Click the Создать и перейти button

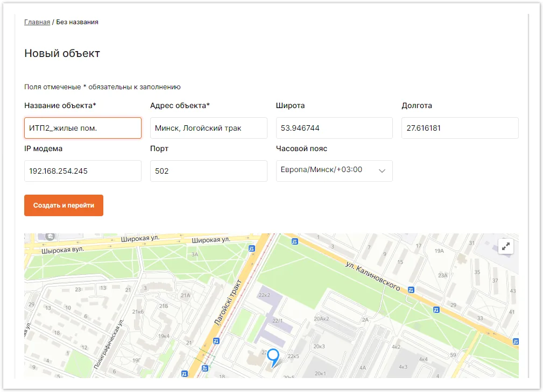click(64, 205)
